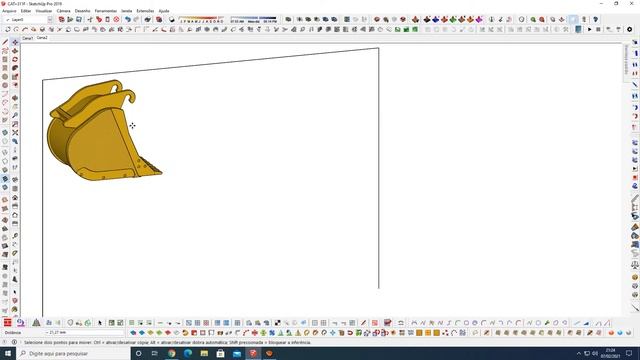The width and height of the screenshot is (640, 360).
Task: Open the Ferramentas menu
Action: (106, 11)
